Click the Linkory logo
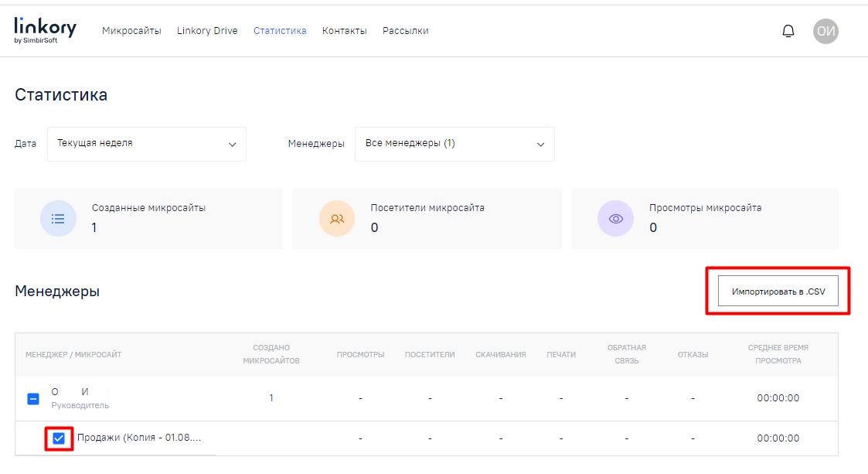The image size is (868, 474). pos(45,30)
